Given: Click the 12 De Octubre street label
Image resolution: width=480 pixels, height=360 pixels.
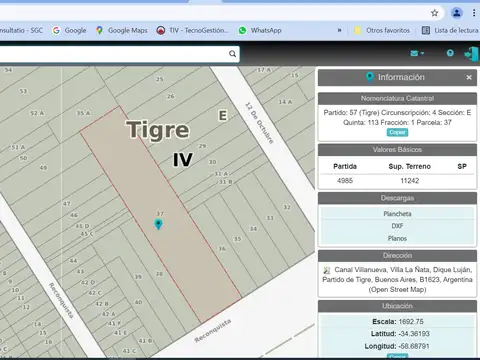Looking at the screenshot, I should (259, 123).
